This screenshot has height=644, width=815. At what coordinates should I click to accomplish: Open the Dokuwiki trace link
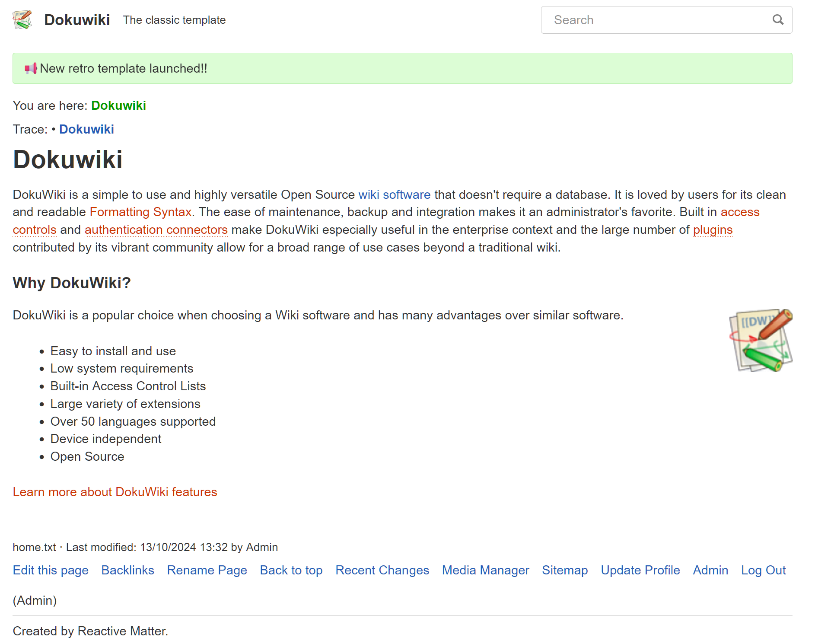[86, 129]
